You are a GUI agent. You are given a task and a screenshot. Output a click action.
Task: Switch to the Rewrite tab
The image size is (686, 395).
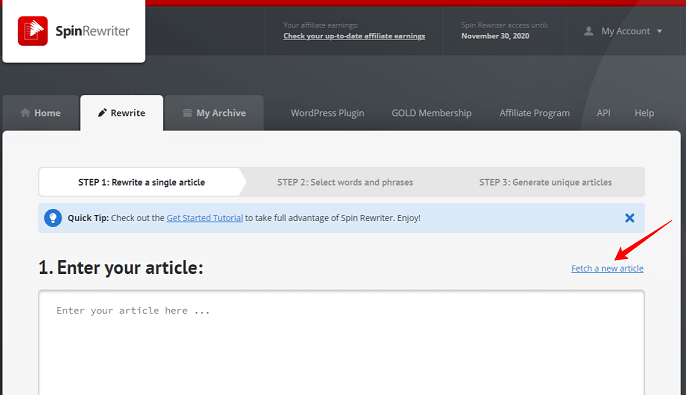pos(122,113)
